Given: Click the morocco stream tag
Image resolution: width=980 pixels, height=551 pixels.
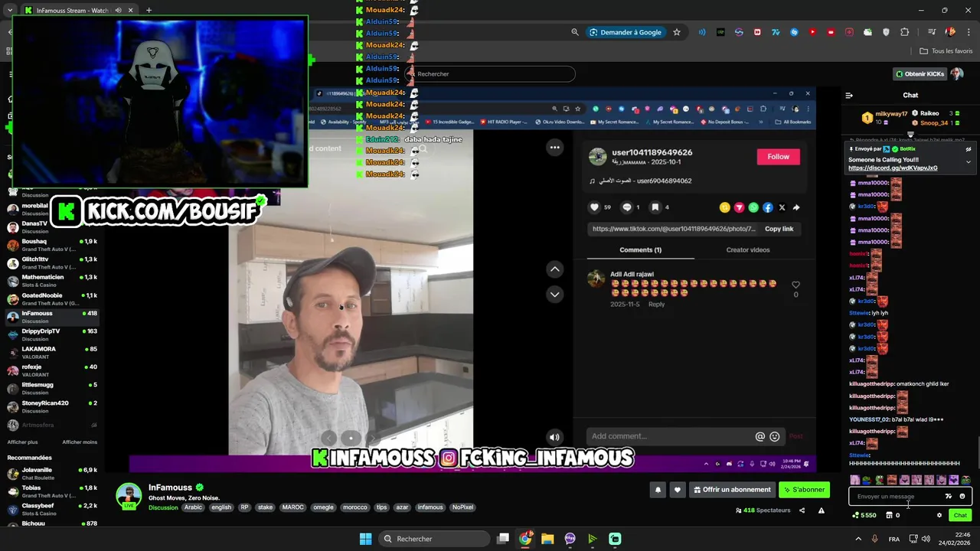Looking at the screenshot, I should coord(354,507).
